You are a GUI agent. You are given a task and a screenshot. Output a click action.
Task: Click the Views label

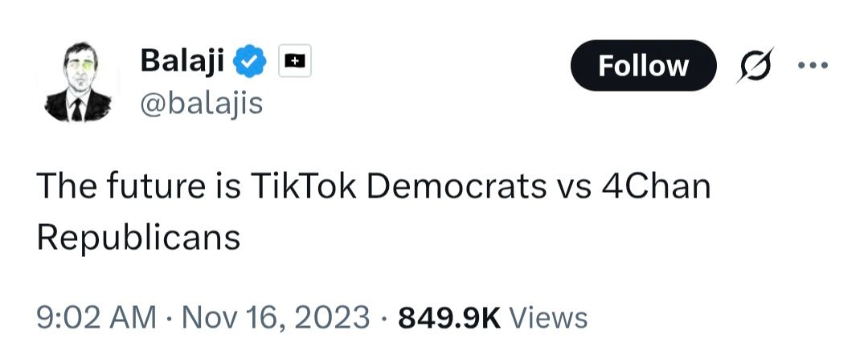click(549, 317)
